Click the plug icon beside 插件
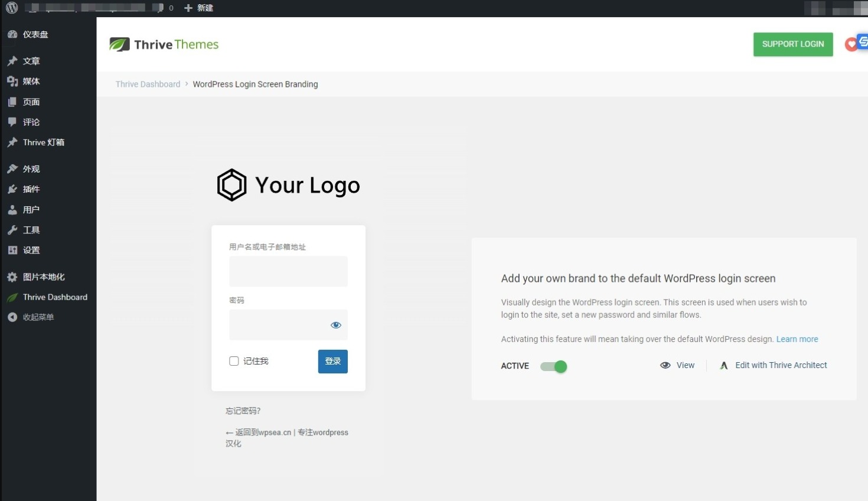The width and height of the screenshot is (868, 501). pos(12,189)
